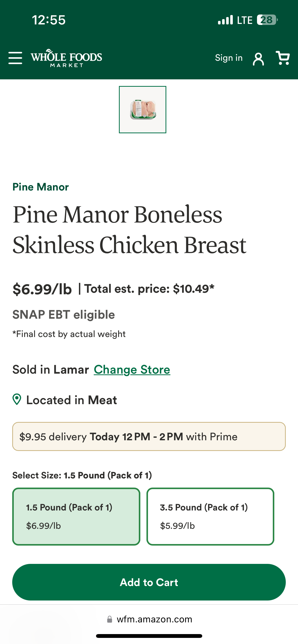Tap the wfm.amazon.com address bar
This screenshot has width=298, height=644.
point(154,619)
